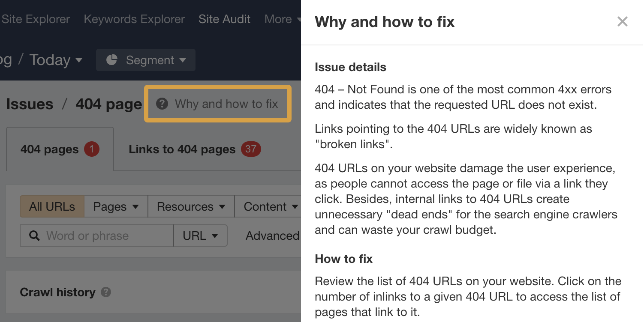Open the URL search field dropdown
Image resolution: width=644 pixels, height=322 pixels.
(200, 236)
